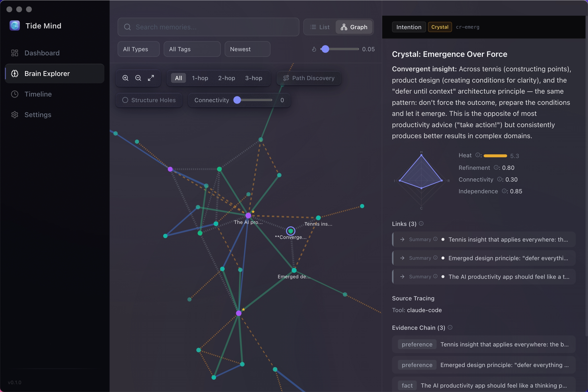Switch to the Intention tab
The height and width of the screenshot is (392, 588).
click(408, 27)
